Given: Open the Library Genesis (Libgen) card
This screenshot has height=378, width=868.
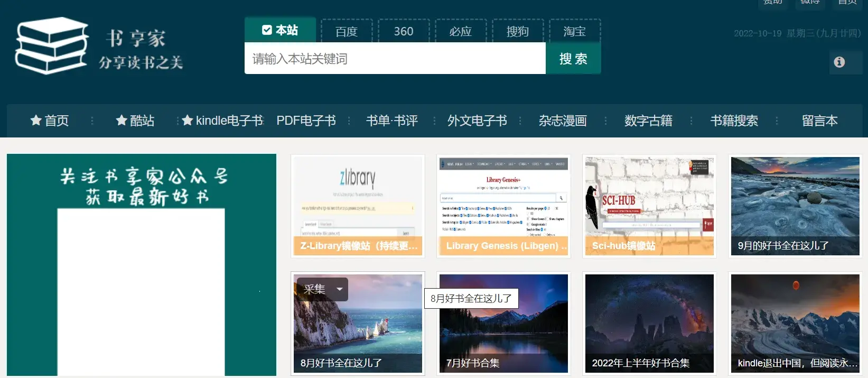Looking at the screenshot, I should click(x=503, y=206).
